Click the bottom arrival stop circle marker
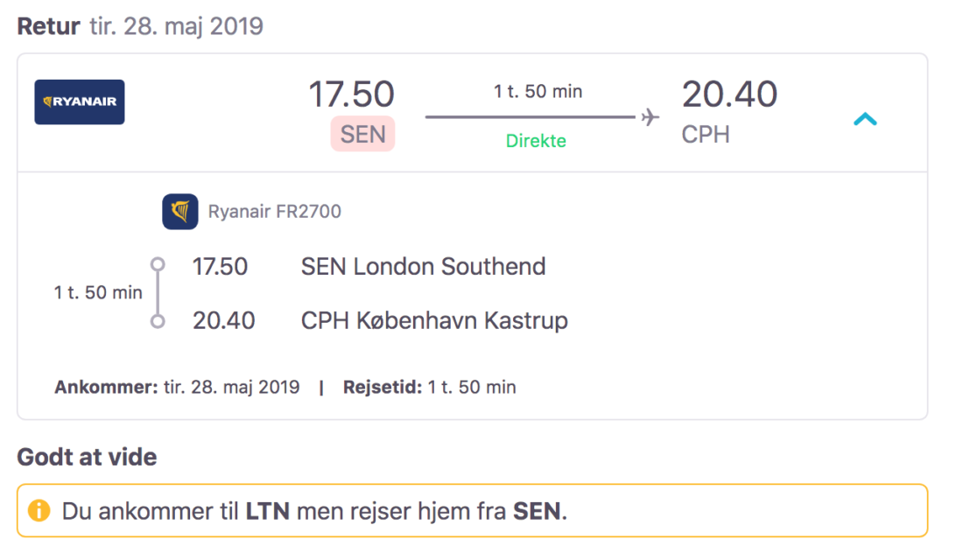The width and height of the screenshot is (963, 560). (158, 321)
